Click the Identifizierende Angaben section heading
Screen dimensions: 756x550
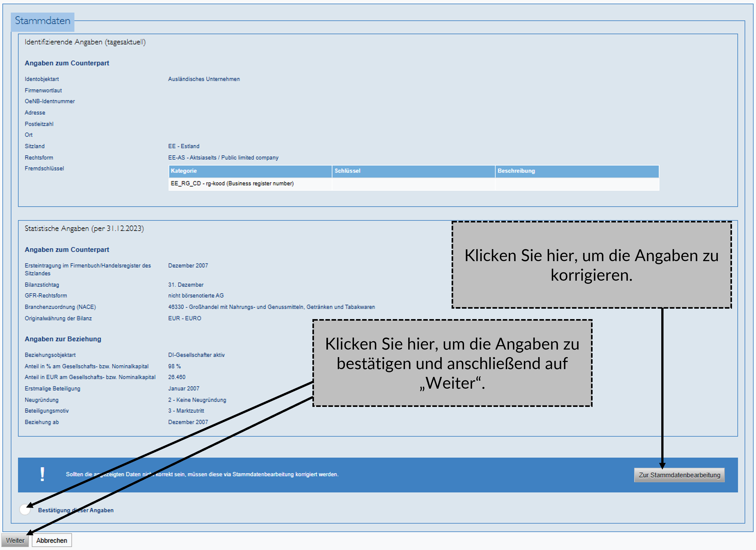coord(85,42)
